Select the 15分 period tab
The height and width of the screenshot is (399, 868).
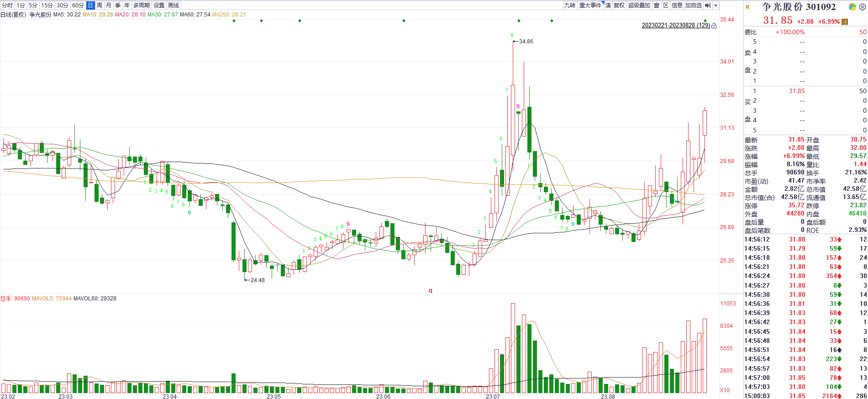[x=47, y=5]
